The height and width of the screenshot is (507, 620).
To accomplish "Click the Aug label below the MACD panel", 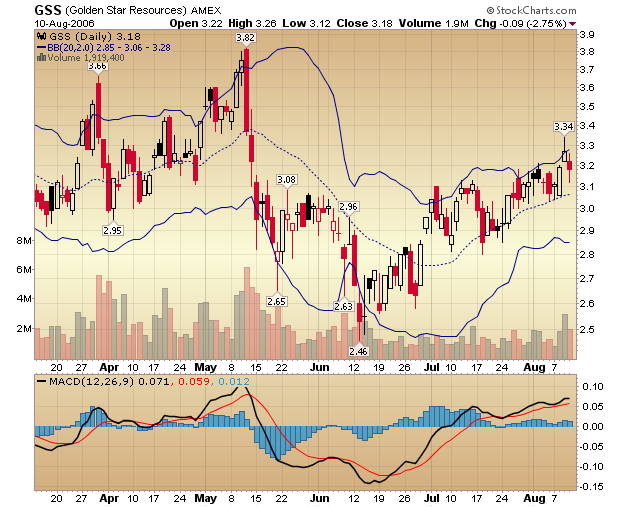I will coord(534,498).
